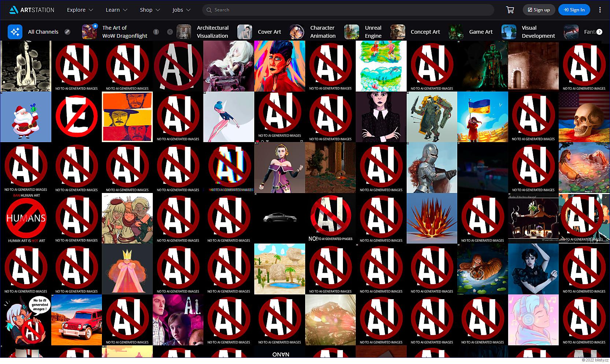Image resolution: width=610 pixels, height=364 pixels.
Task: Edit channels with the pencil icon
Action: pos(67,32)
